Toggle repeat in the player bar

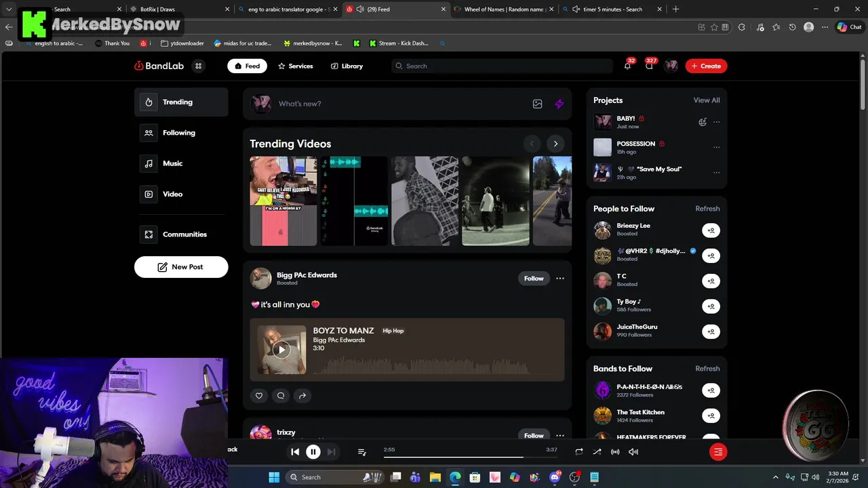coord(579,452)
